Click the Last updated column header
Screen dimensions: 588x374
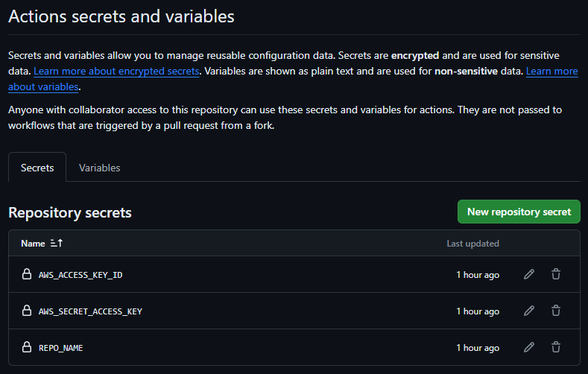point(472,244)
